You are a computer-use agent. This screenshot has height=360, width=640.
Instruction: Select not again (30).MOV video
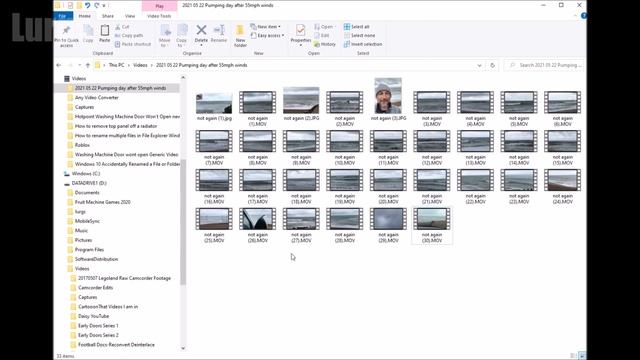tap(432, 225)
